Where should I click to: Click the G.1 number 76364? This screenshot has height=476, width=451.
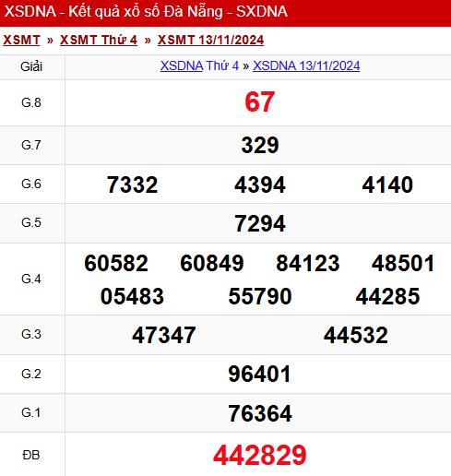click(x=260, y=413)
